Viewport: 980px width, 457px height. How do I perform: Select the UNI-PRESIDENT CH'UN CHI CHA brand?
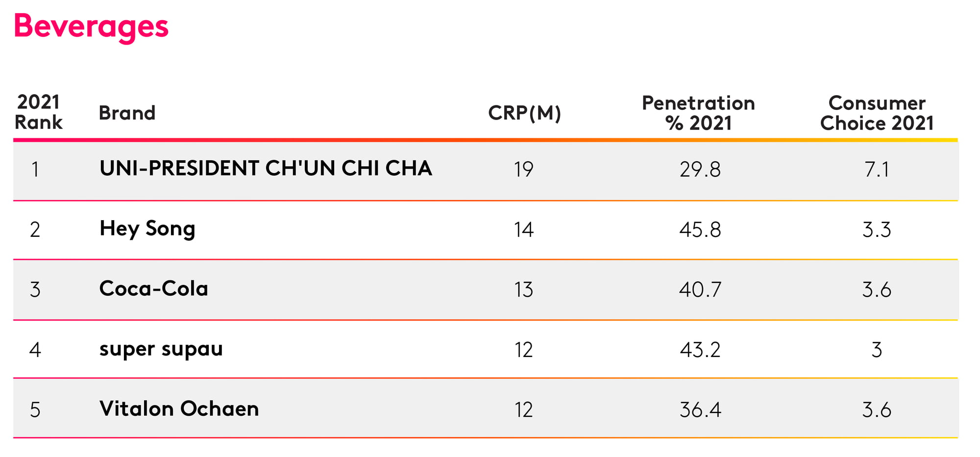coord(266,168)
